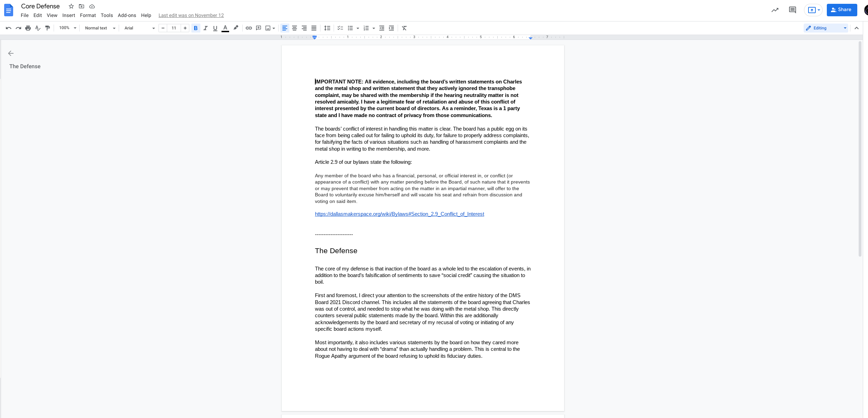Expand the Normal text styles dropdown
This screenshot has width=868, height=418.
coord(100,28)
